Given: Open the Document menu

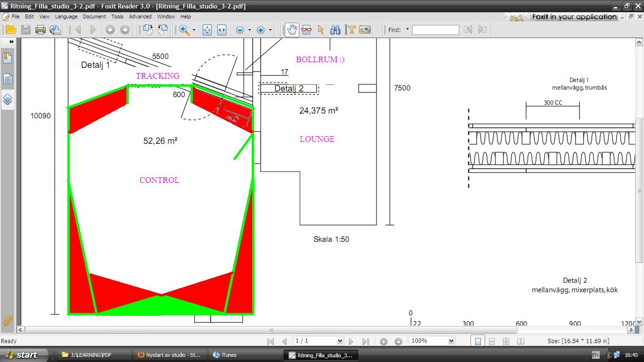Looking at the screenshot, I should click(94, 16).
